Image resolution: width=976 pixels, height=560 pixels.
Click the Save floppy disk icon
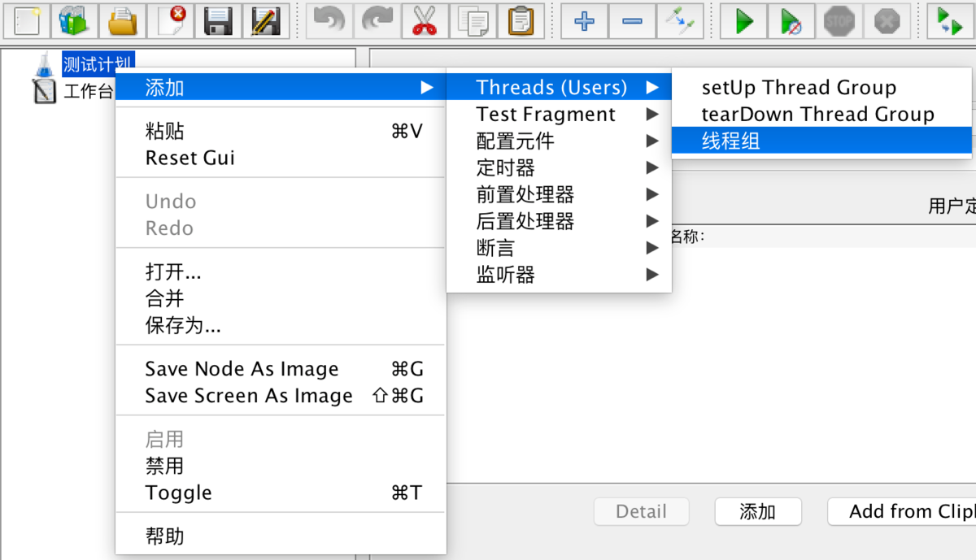click(219, 20)
